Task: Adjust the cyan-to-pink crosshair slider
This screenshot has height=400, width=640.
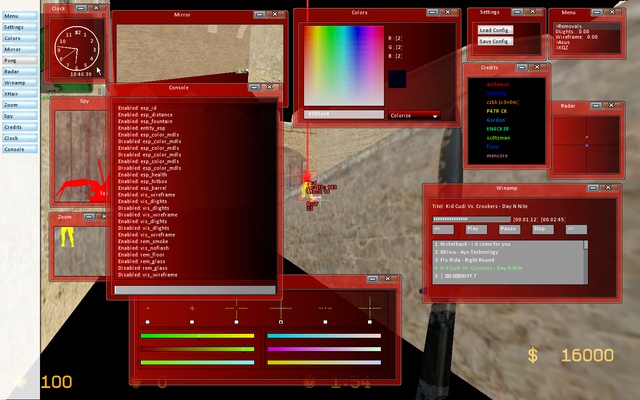Action: point(324,336)
